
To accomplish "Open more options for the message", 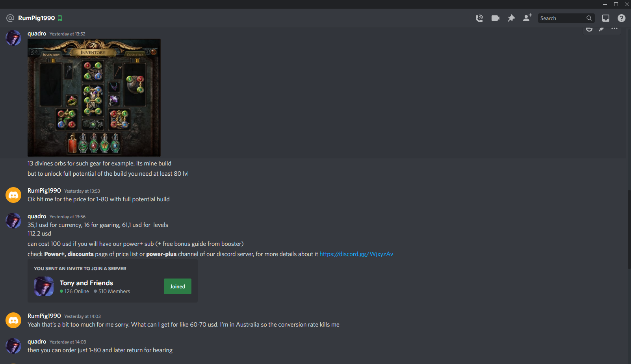I will click(x=614, y=29).
